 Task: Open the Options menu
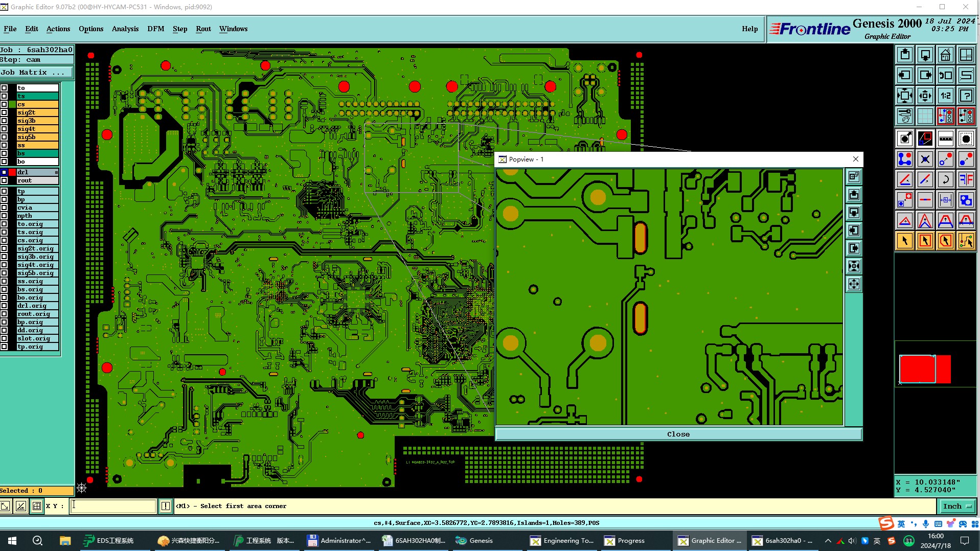tap(91, 29)
